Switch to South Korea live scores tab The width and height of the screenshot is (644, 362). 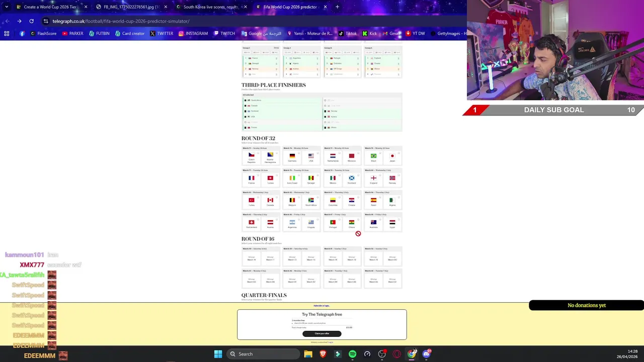click(210, 7)
